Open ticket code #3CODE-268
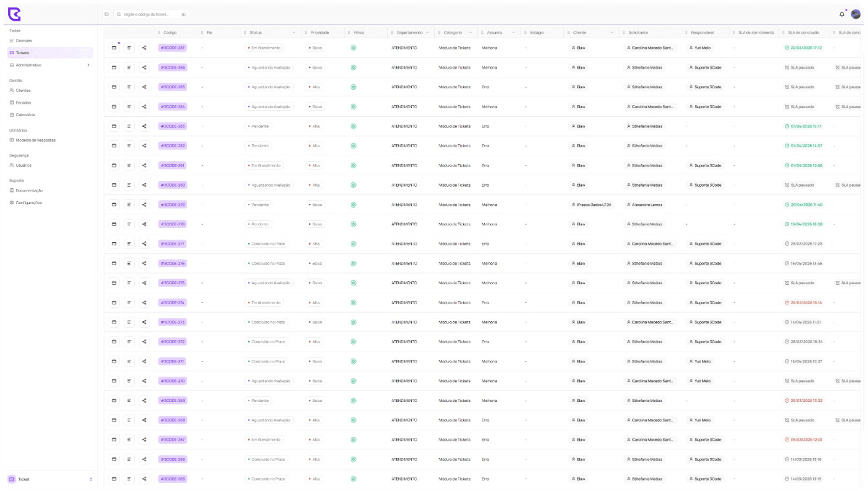868x491 pixels. pyautogui.click(x=172, y=420)
